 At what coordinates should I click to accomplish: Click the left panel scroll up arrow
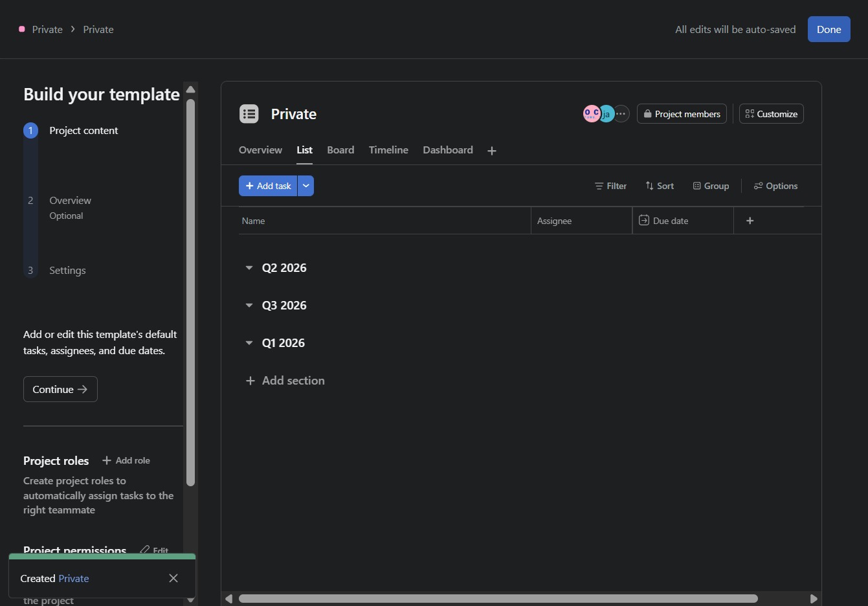tap(190, 89)
